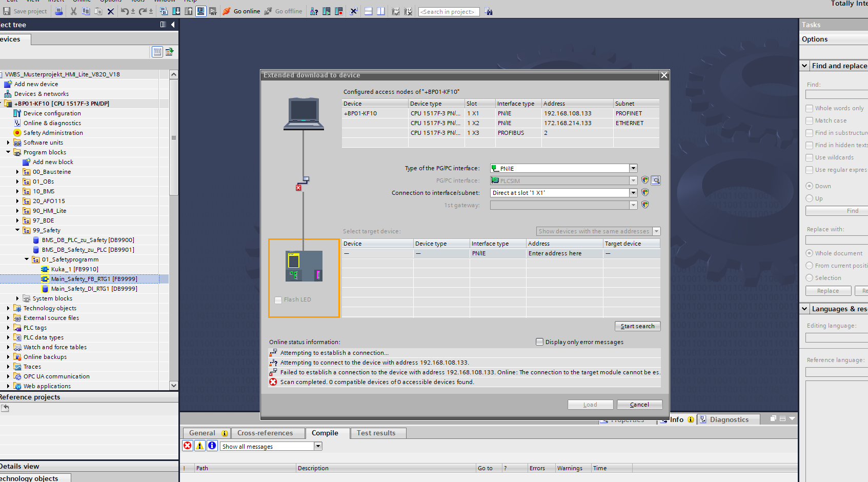Collapse the project tree panel arrow
This screenshot has width=868, height=482.
pyautogui.click(x=173, y=25)
